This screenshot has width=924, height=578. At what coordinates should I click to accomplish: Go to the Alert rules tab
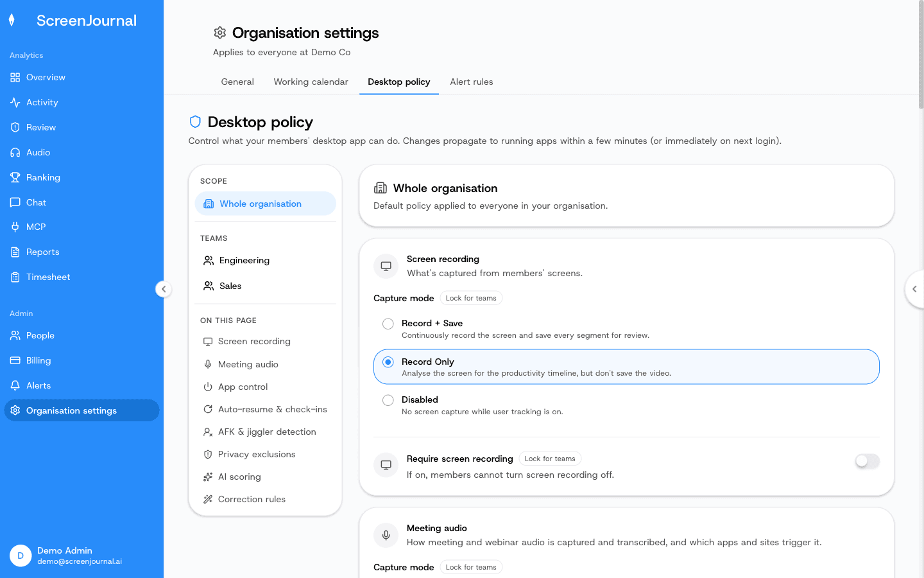[472, 82]
